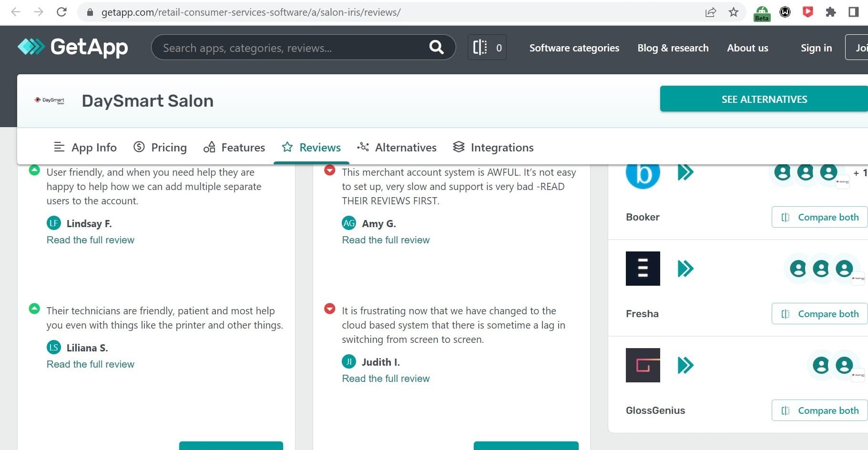
Task: Open Blog & research menu
Action: pyautogui.click(x=673, y=48)
